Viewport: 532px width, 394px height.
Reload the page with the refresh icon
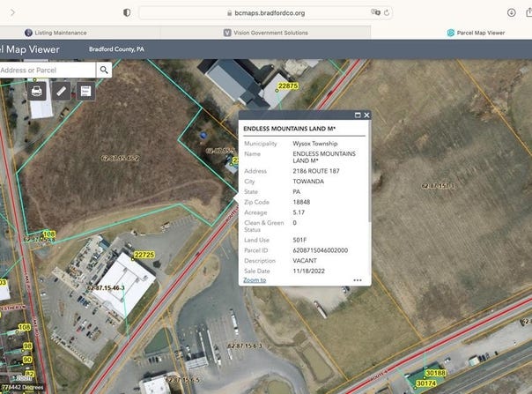[387, 13]
